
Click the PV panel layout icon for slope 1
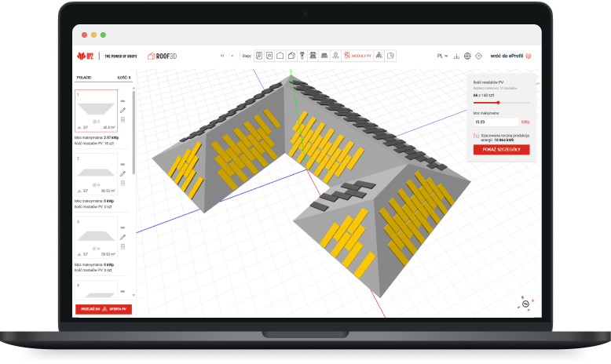[x=123, y=121]
